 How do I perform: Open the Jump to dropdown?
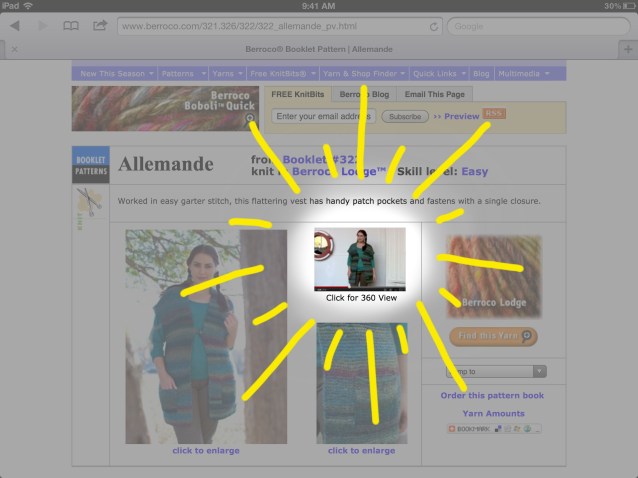496,371
